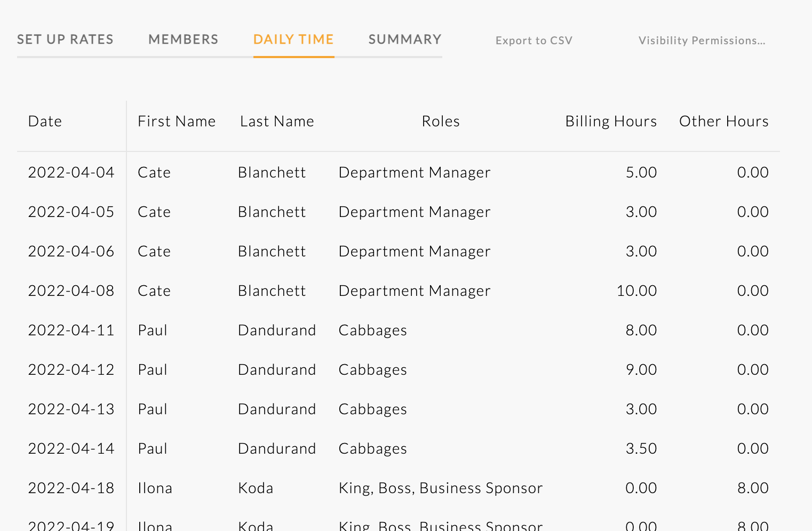Click the Last Name column header
The height and width of the screenshot is (531, 812).
pyautogui.click(x=277, y=122)
